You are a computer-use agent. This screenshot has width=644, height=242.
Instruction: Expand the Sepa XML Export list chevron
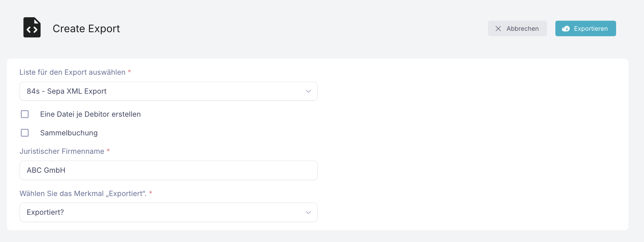point(308,91)
